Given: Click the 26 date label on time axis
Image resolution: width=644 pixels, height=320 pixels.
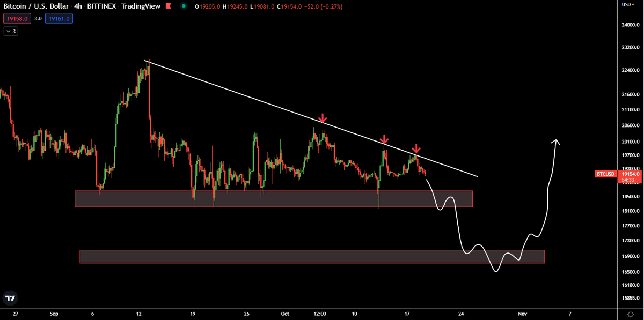Looking at the screenshot, I should click(x=247, y=313).
